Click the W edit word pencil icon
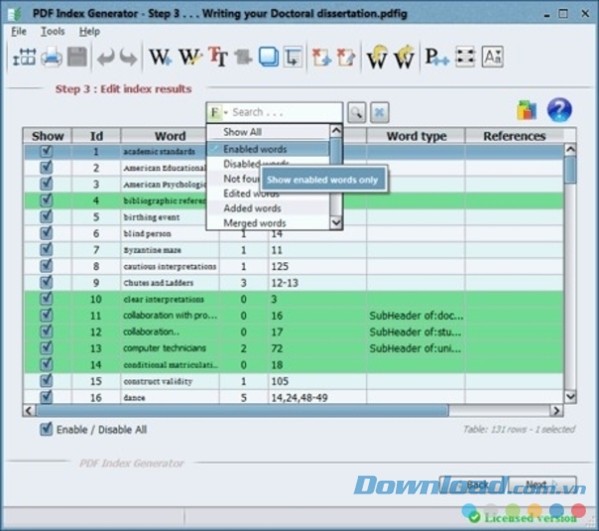The width and height of the screenshot is (599, 531). coord(190,57)
